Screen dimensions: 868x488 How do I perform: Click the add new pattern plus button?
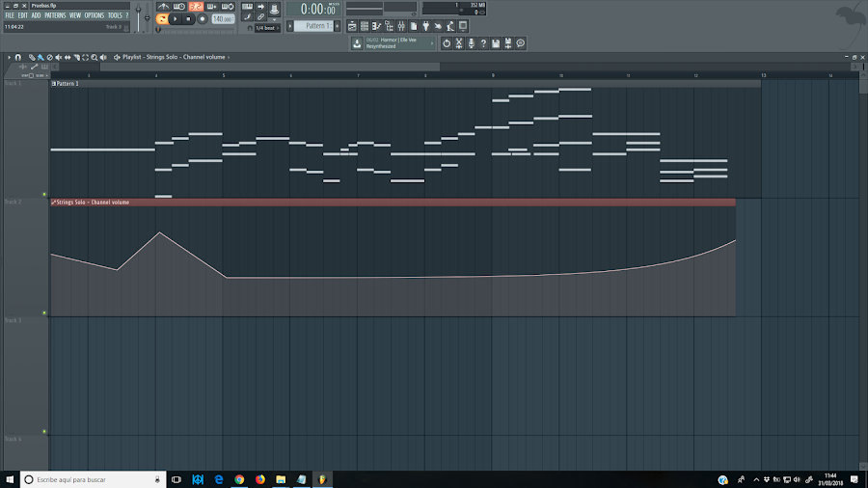(x=338, y=26)
